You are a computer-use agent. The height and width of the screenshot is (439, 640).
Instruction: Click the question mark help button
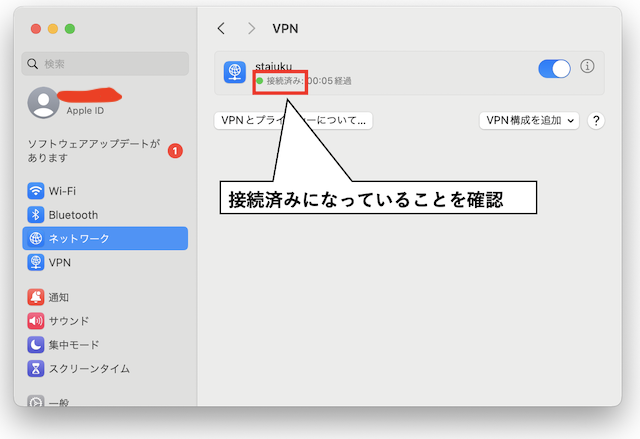pos(596,121)
